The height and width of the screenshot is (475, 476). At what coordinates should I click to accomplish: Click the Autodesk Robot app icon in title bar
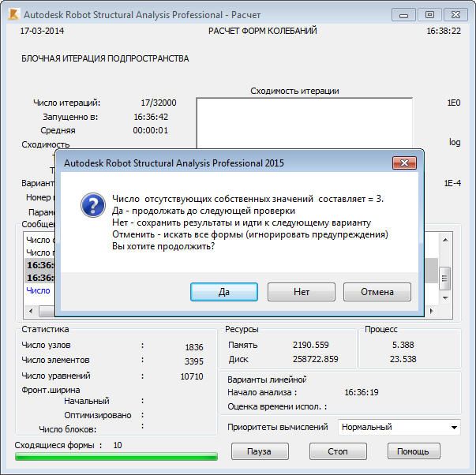pyautogui.click(x=13, y=14)
